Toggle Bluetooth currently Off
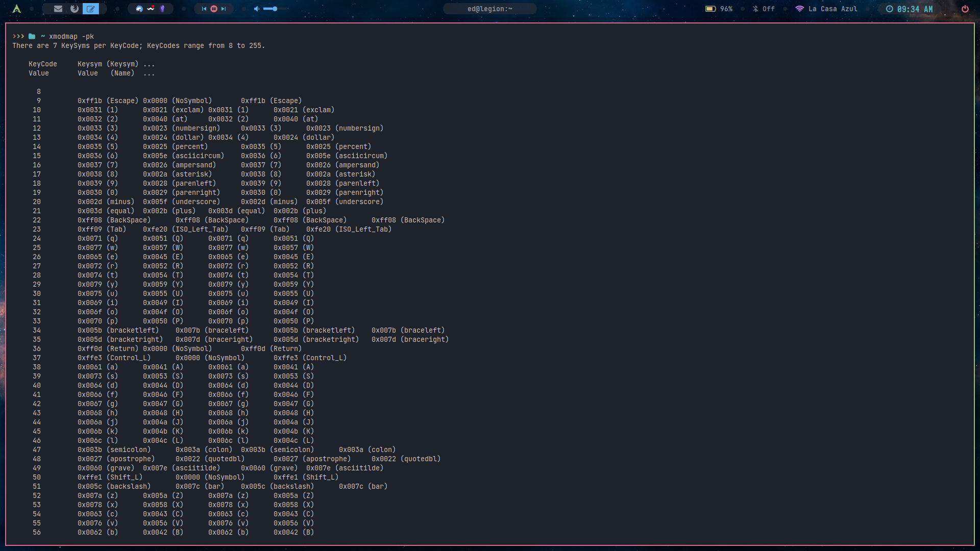This screenshot has width=980, height=551. tap(764, 9)
